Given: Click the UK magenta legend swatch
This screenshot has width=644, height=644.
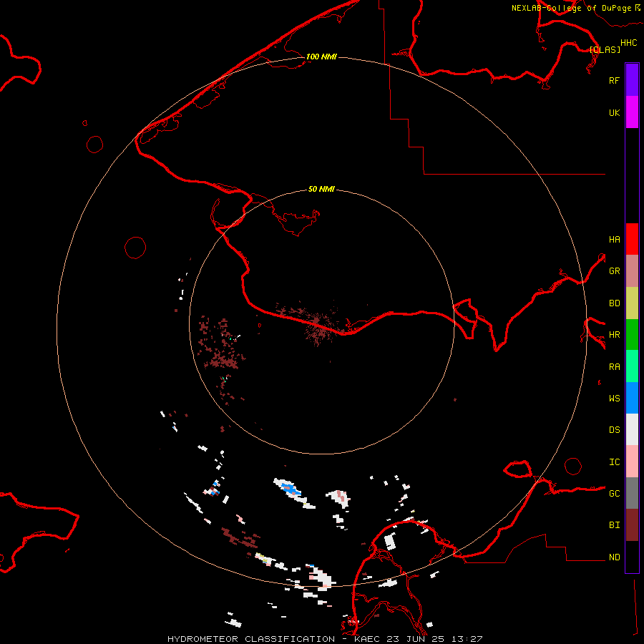Looking at the screenshot, I should 632,112.
